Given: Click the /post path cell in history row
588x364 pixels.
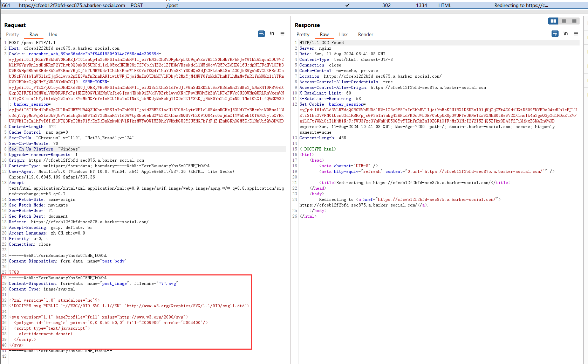Looking at the screenshot, I should tap(172, 5).
